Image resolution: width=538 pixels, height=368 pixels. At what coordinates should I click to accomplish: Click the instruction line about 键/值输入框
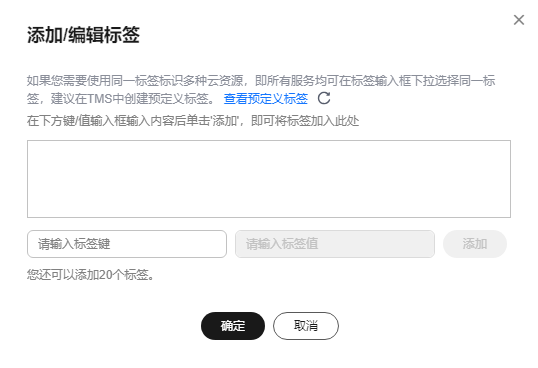tap(193, 121)
